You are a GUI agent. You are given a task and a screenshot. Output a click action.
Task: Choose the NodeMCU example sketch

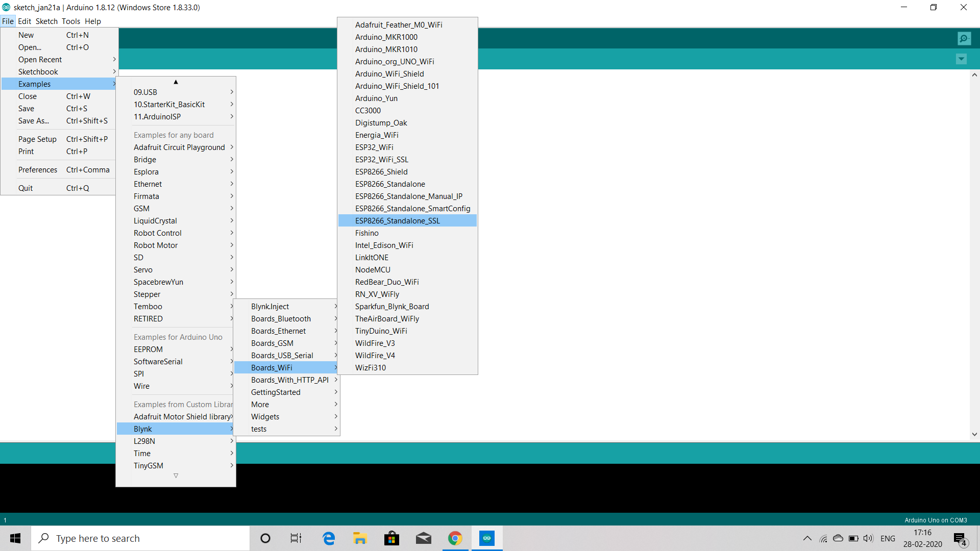click(x=373, y=270)
